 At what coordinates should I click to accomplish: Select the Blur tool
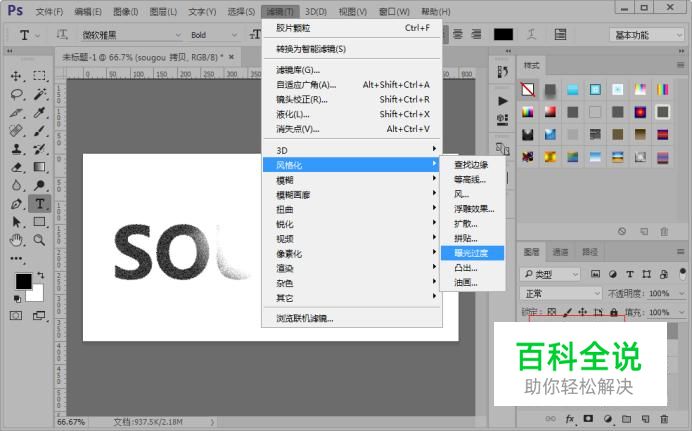pyautogui.click(x=16, y=185)
